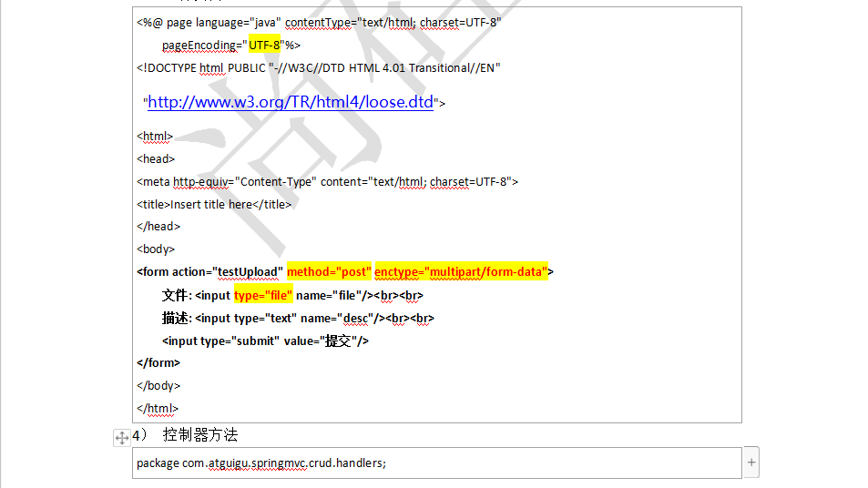Click the name="file" attribute text

pos(328,296)
